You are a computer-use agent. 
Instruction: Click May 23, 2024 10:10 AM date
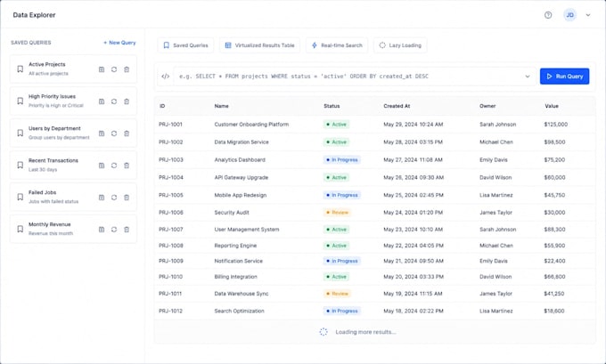[x=414, y=230]
